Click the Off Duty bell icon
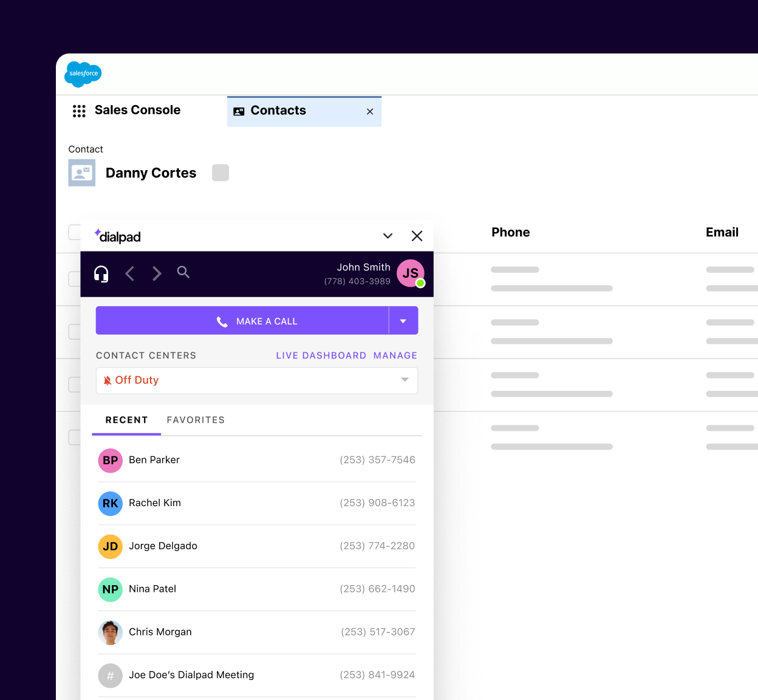This screenshot has height=700, width=758. coord(108,380)
